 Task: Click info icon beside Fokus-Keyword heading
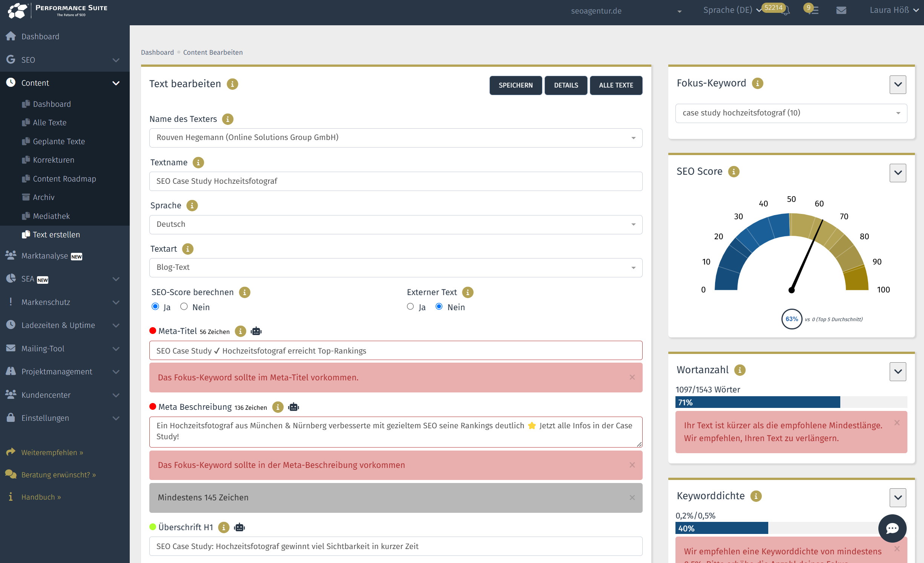coord(757,83)
